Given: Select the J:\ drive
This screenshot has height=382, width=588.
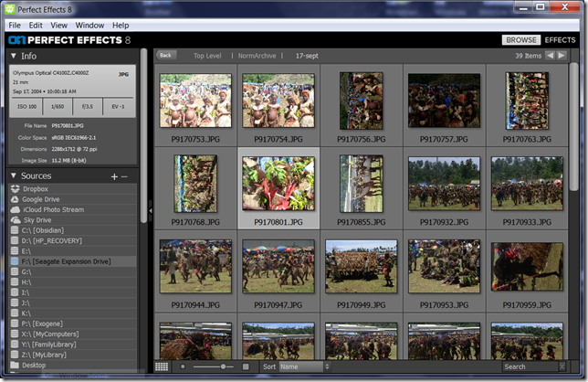Looking at the screenshot, I should pos(72,302).
